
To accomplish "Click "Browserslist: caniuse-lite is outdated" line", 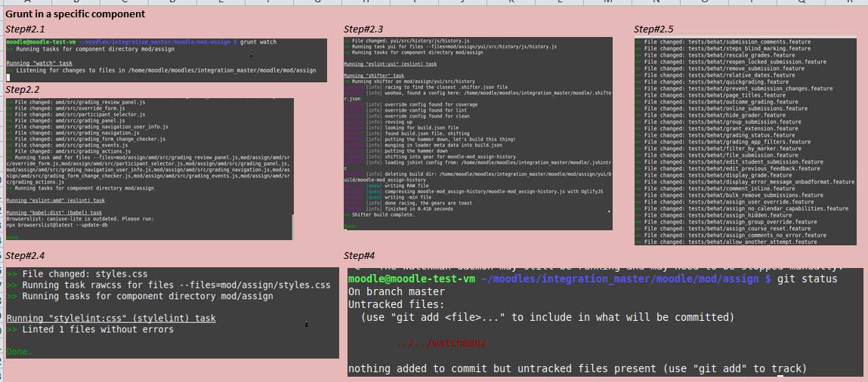I will click(80, 219).
